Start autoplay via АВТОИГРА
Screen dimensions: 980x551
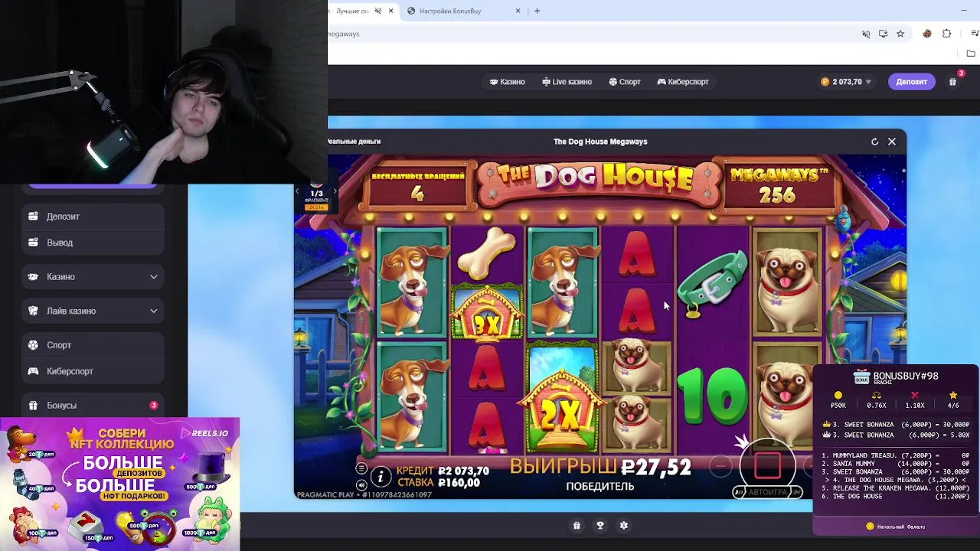click(x=767, y=492)
